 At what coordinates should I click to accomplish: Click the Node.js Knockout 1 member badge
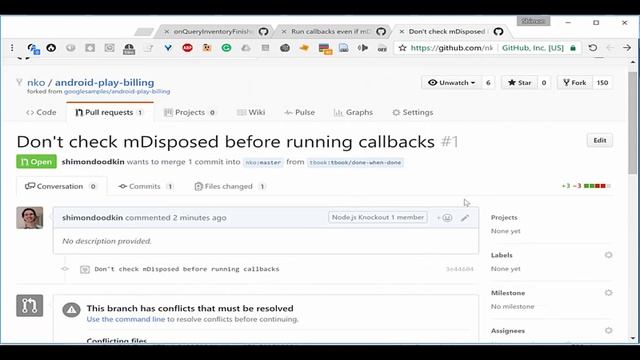pos(378,218)
